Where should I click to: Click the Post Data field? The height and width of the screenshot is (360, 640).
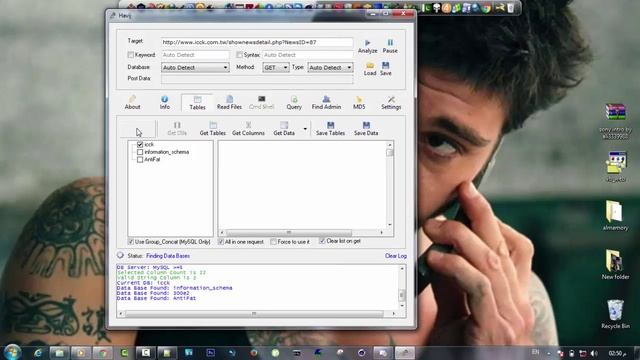pyautogui.click(x=257, y=79)
